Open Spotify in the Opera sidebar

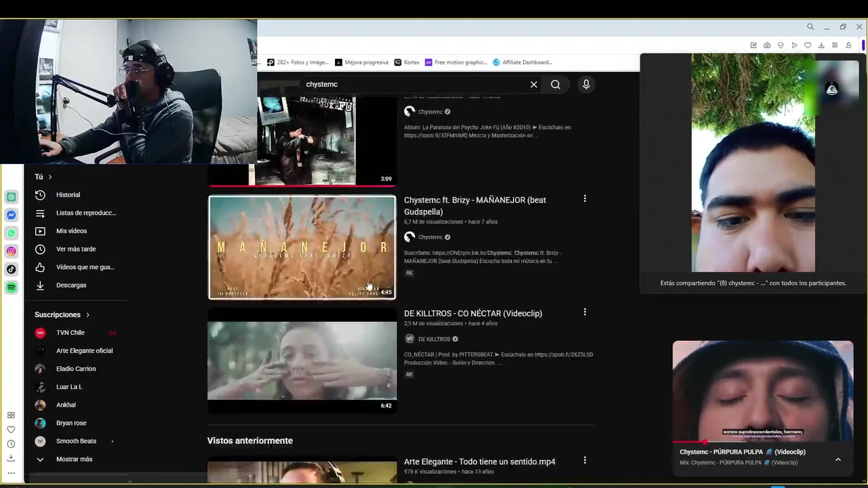[x=12, y=287]
